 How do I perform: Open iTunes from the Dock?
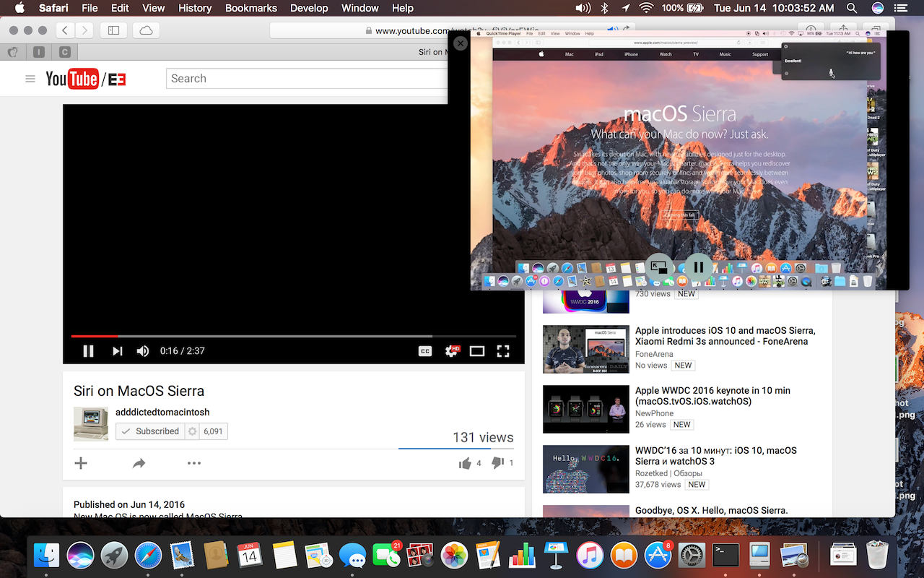click(590, 556)
